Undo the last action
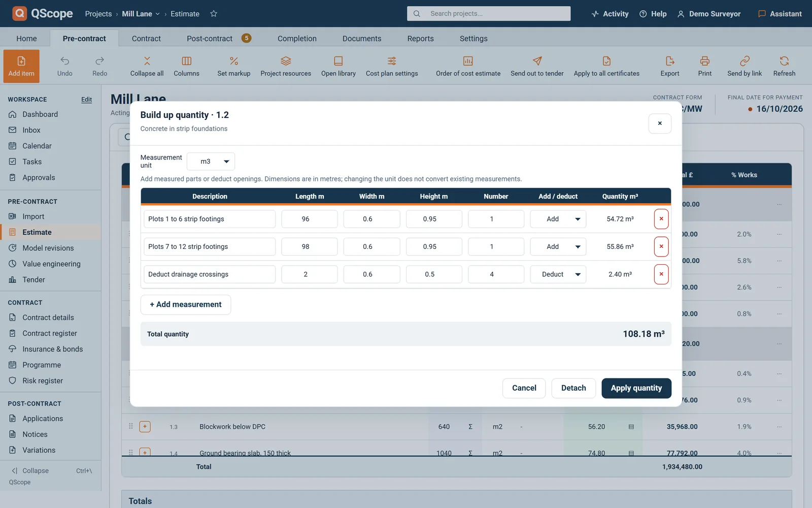 (65, 66)
